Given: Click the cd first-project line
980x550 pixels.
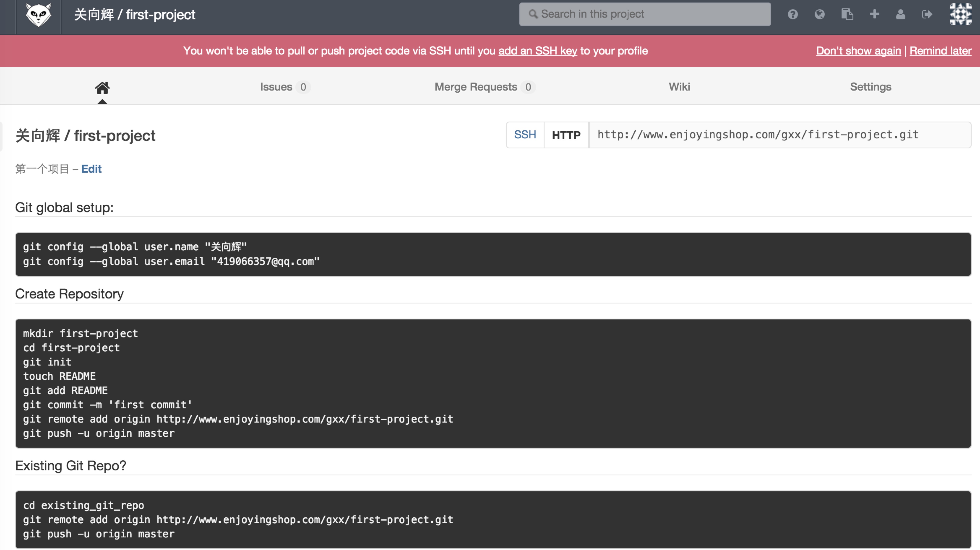Looking at the screenshot, I should coord(71,348).
